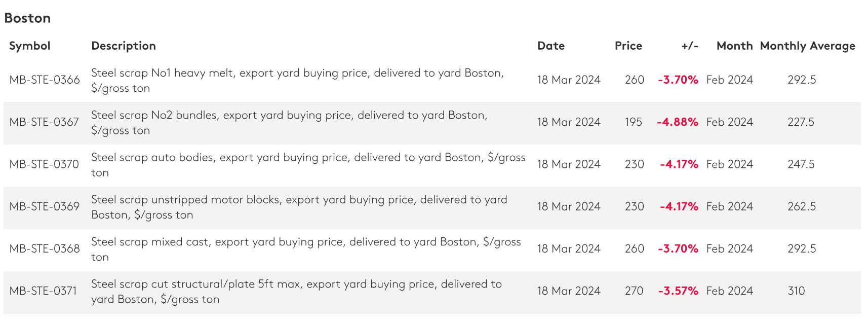This screenshot has height=320, width=868.
Task: Click the Month column header
Action: click(734, 46)
